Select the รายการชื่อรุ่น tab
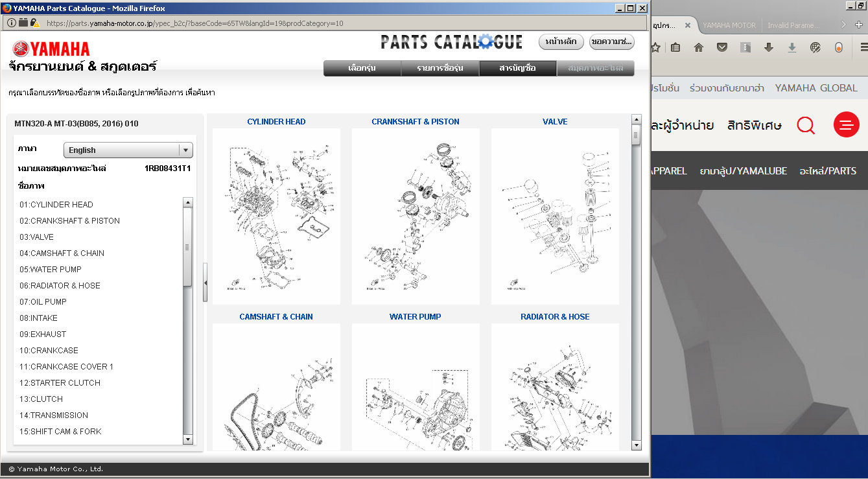The height and width of the screenshot is (479, 868). (x=440, y=68)
